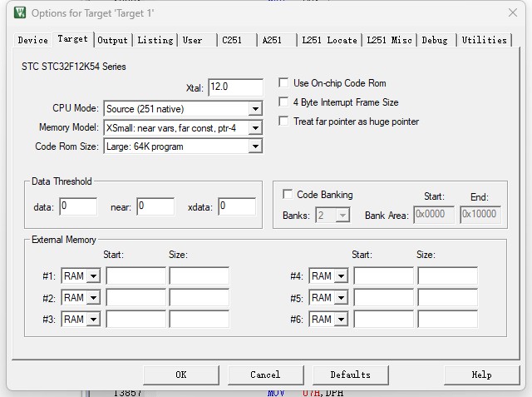
Task: Switch to the C251 tab
Action: point(237,40)
